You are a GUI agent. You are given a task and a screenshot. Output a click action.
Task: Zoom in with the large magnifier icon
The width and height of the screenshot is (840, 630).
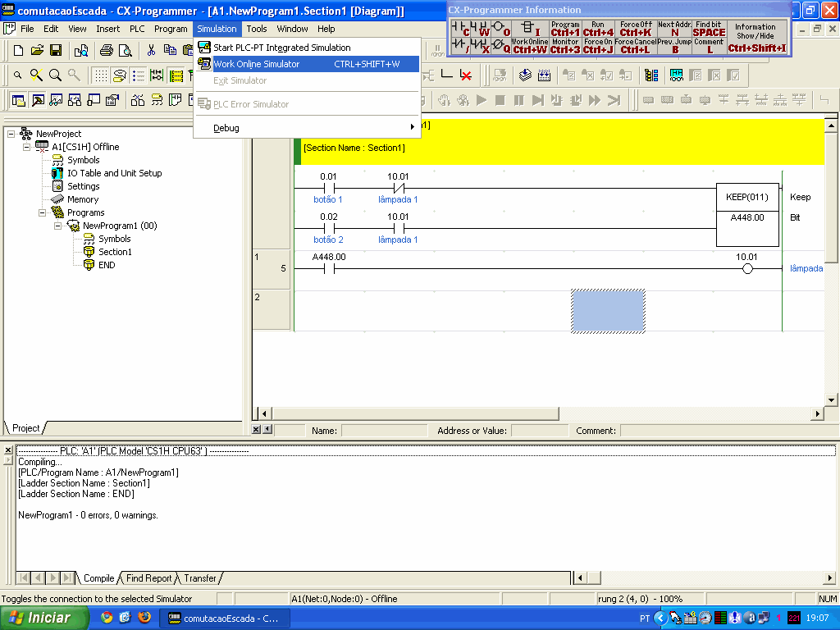(55, 75)
